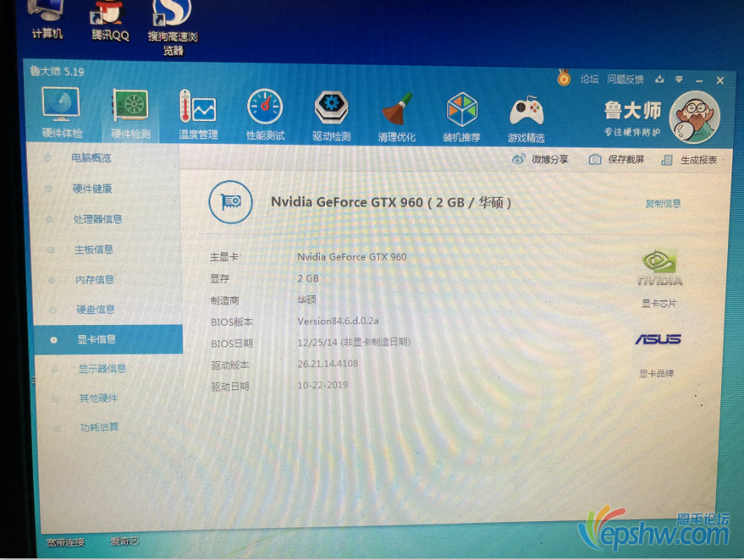Click the medal icon in title bar
This screenshot has width=744, height=560.
(564, 78)
